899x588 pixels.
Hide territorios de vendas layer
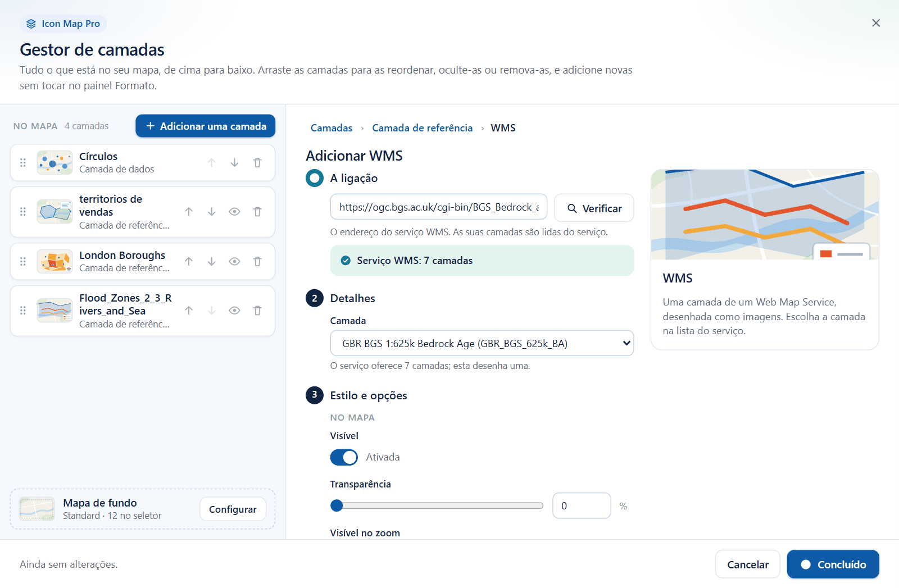tap(235, 212)
